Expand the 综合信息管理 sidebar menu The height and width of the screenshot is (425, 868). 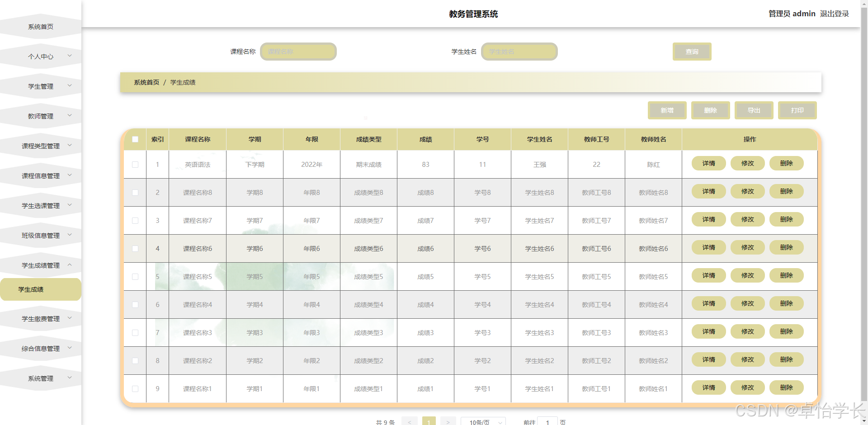pyautogui.click(x=41, y=349)
